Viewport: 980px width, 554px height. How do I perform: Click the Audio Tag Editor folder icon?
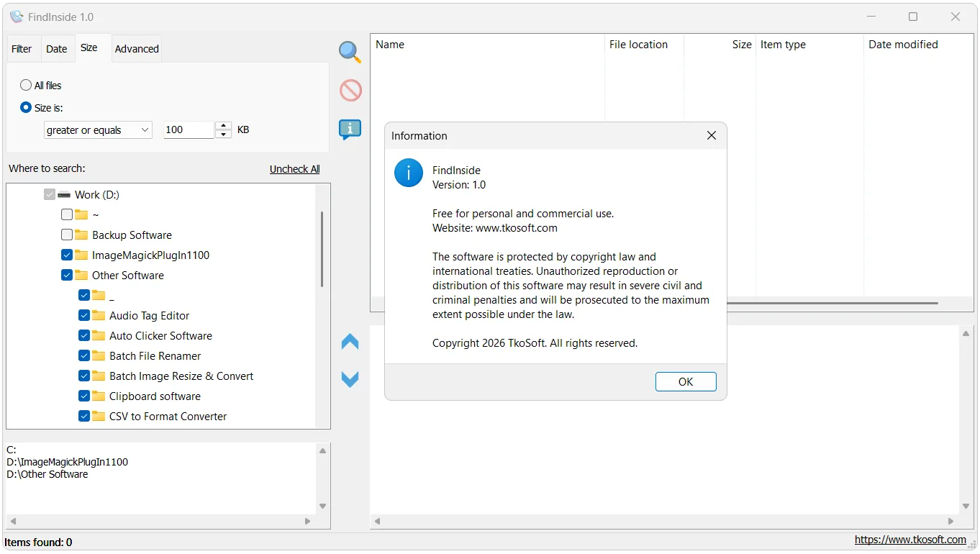[99, 315]
